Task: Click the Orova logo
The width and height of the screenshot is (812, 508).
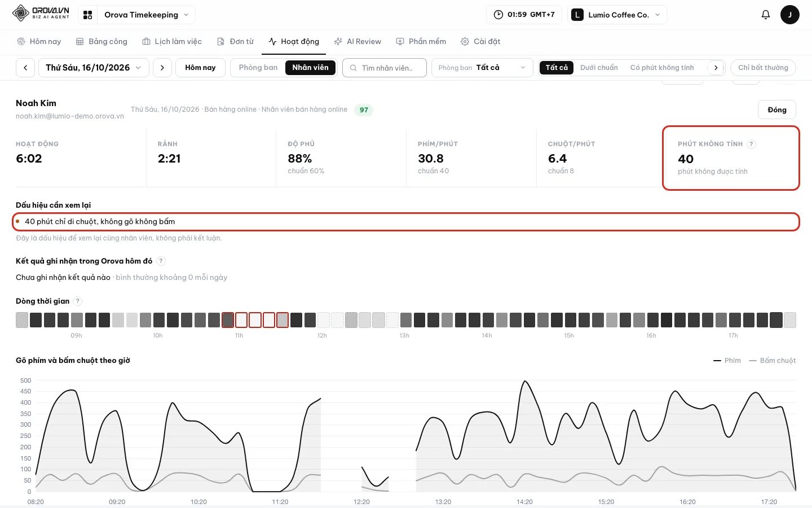Action: 41,13
